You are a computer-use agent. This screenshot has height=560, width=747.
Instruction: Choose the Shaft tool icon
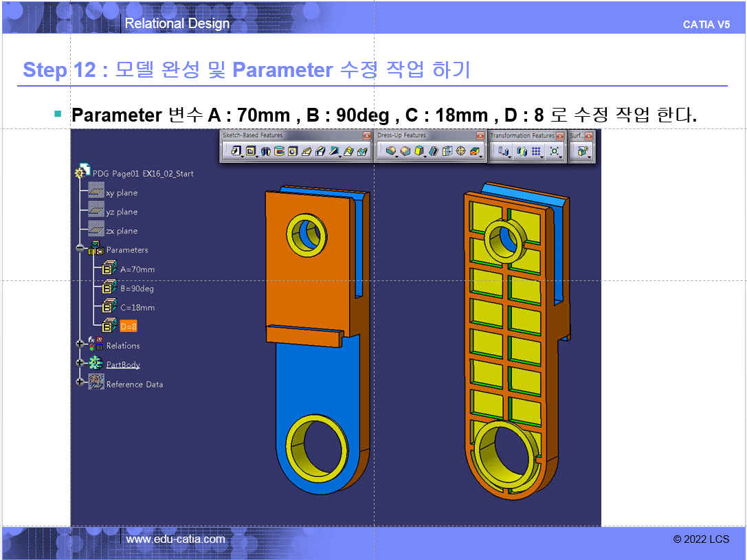265,151
